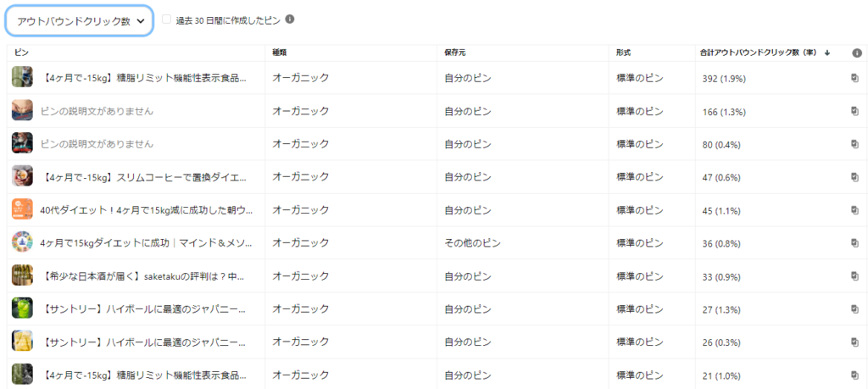Click copy icon for 392 (1.9%) row
Viewport: 868px width, 389px height.
coord(854,78)
